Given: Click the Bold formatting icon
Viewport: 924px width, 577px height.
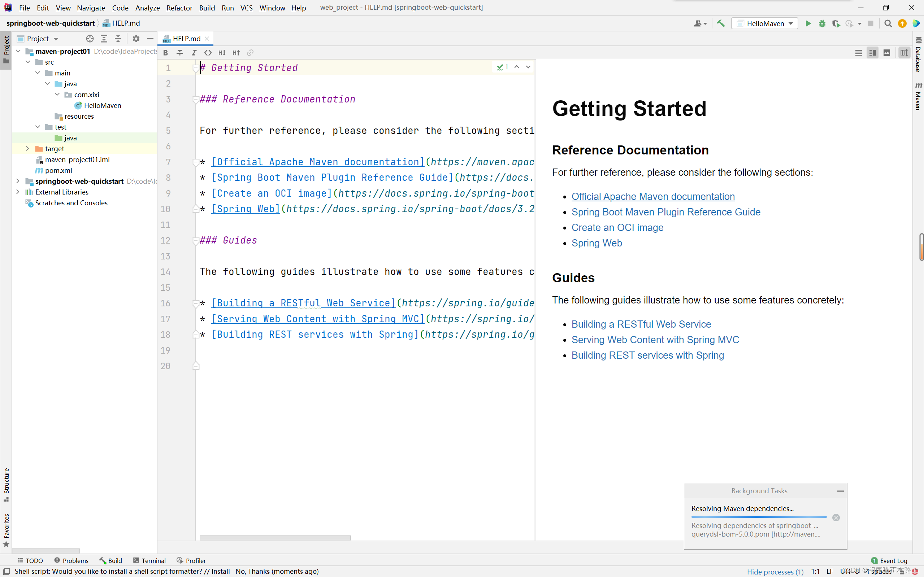Looking at the screenshot, I should click(165, 53).
